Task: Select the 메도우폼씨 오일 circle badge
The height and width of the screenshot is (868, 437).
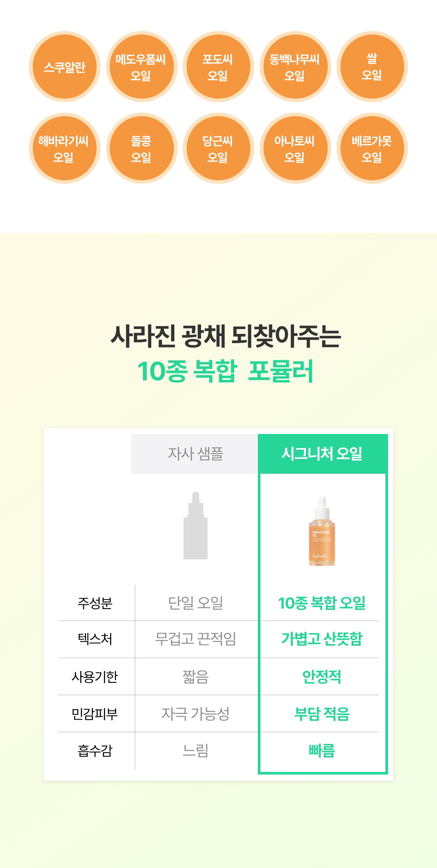Action: point(142,67)
